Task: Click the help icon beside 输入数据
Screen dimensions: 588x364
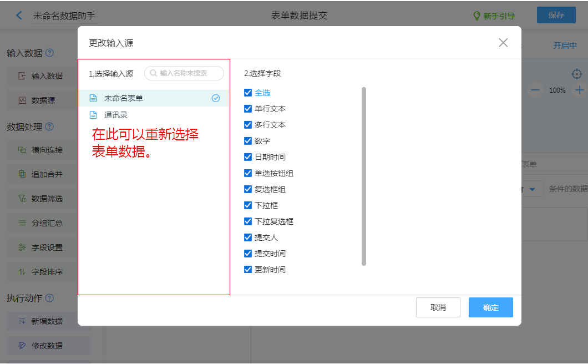Action: pos(49,53)
